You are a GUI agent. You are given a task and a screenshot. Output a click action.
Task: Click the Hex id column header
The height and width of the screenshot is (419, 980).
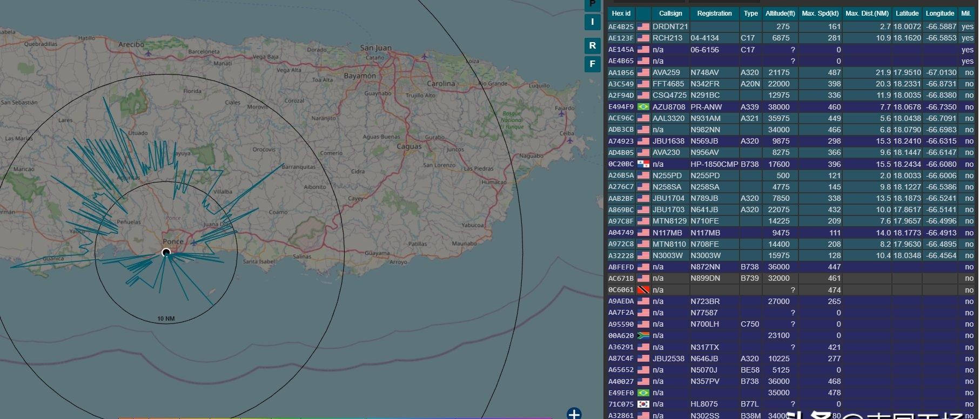click(x=621, y=13)
